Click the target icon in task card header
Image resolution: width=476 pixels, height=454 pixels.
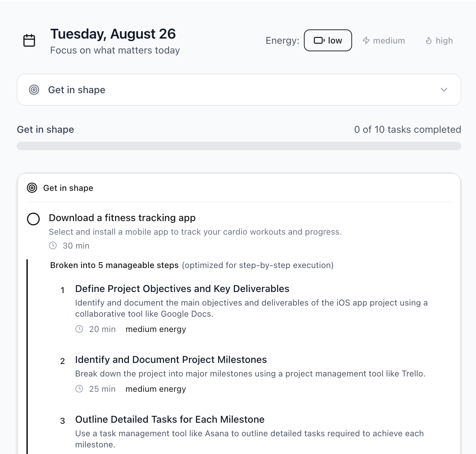pyautogui.click(x=32, y=188)
